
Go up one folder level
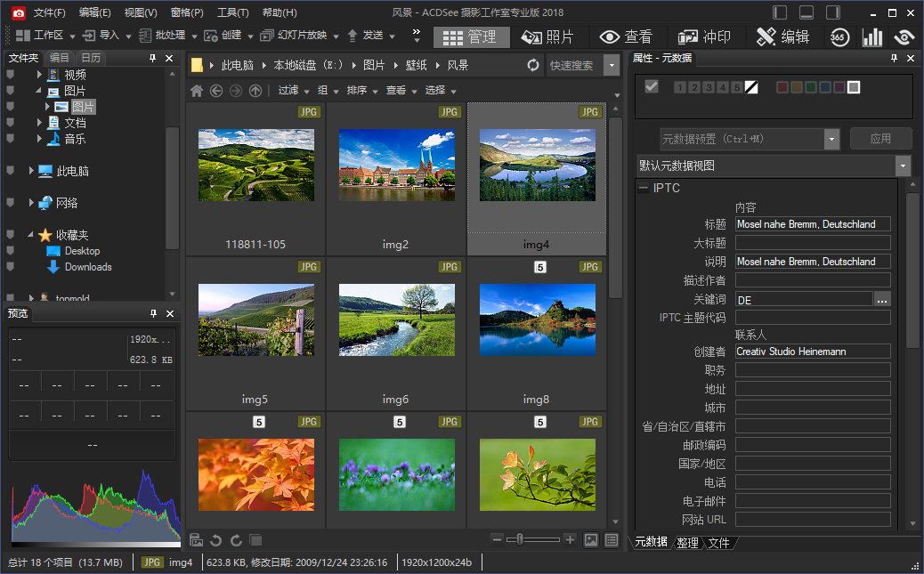pos(255,91)
